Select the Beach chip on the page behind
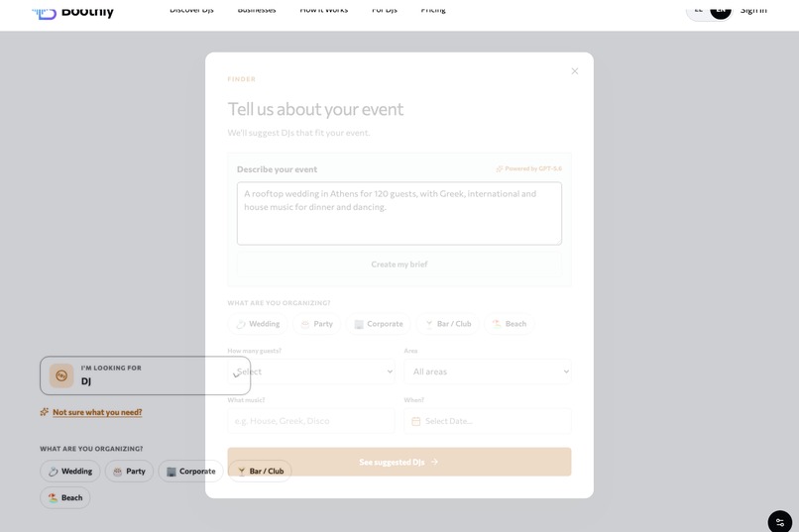799x532 pixels. click(x=65, y=498)
